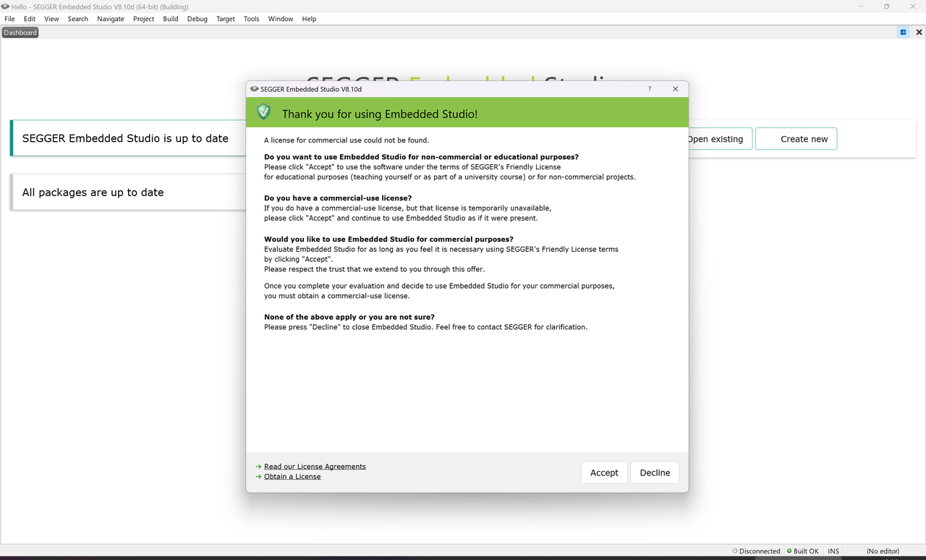The width and height of the screenshot is (926, 560).
Task: Click the Create new project button
Action: (796, 139)
